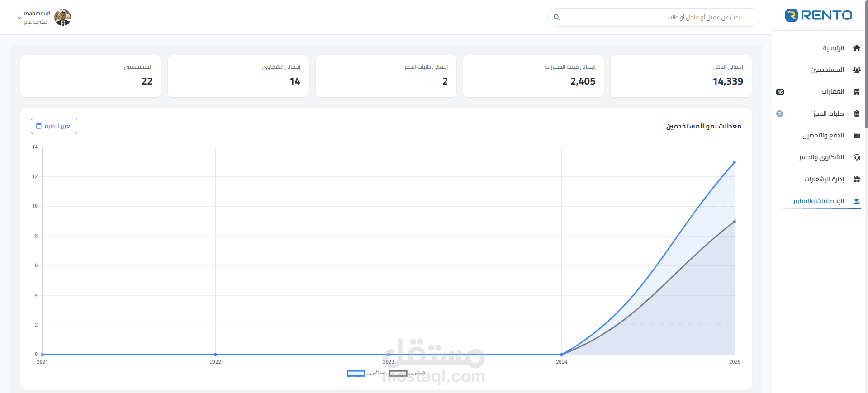Click the إجمالي الدخل stat card
Screen dimensions: 868x393
click(x=681, y=76)
